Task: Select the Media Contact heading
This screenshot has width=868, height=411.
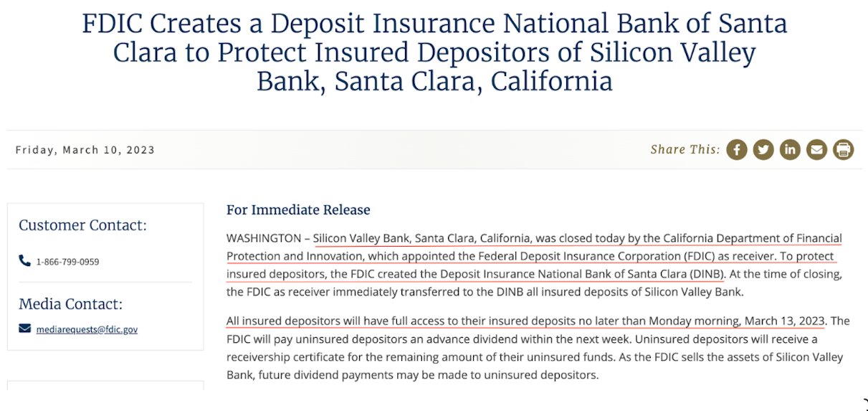Action: (x=70, y=303)
